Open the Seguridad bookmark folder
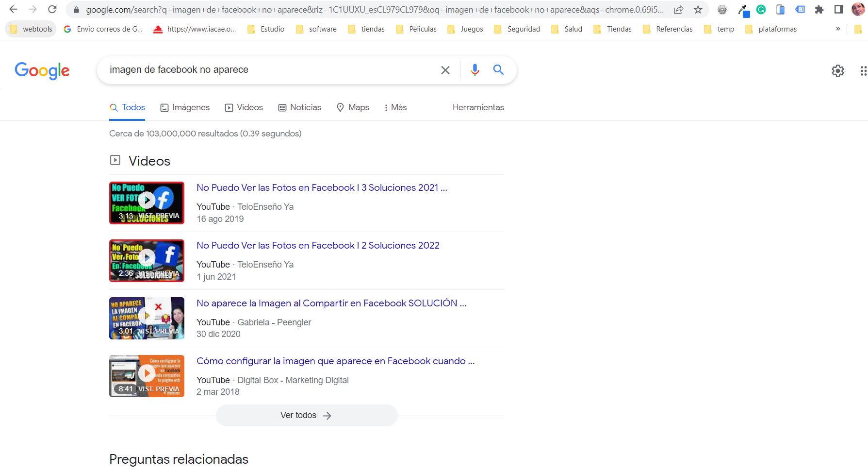This screenshot has height=471, width=868. 517,29
